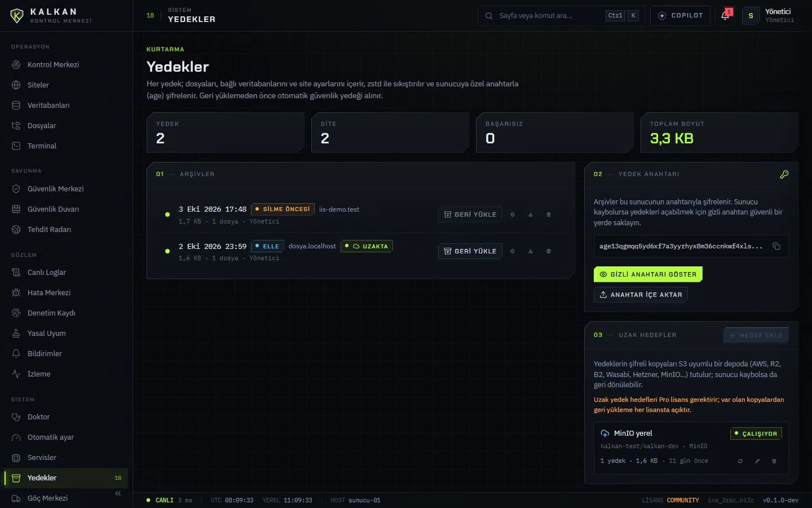Go to Siteler page

tap(67, 85)
